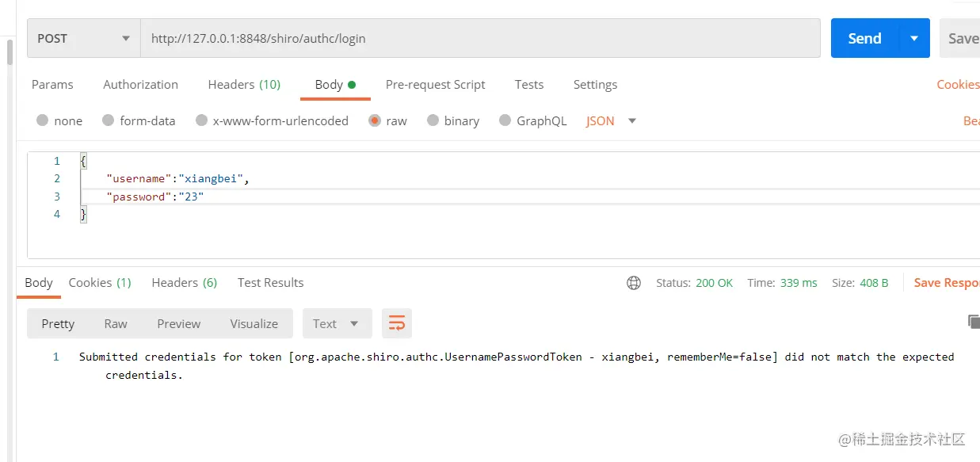Viewport: 980px width, 462px height.
Task: Select the GraphQL body radio button
Action: pos(505,120)
